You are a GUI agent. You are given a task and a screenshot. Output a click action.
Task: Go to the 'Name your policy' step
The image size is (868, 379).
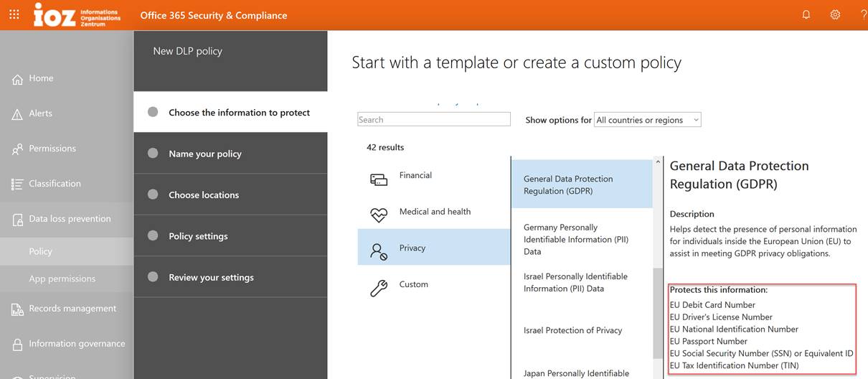230,154
